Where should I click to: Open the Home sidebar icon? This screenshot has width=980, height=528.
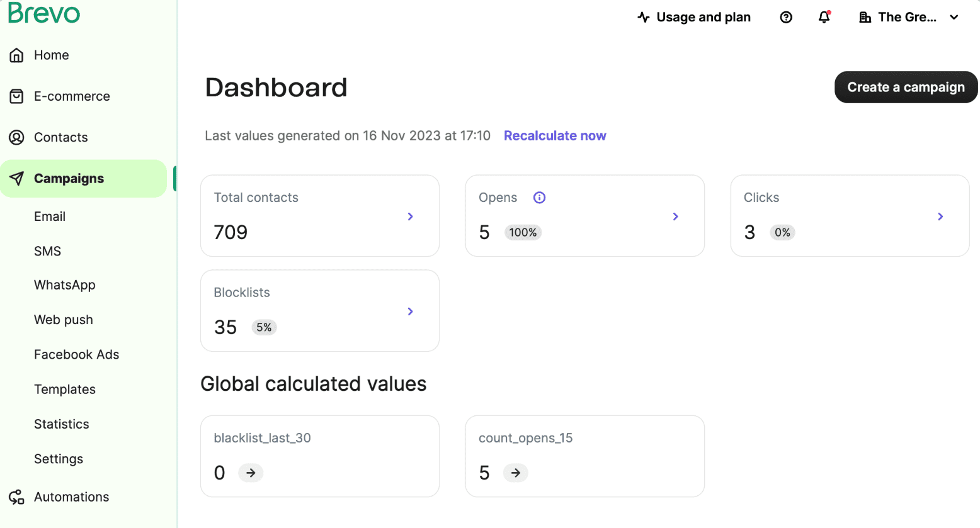point(17,55)
